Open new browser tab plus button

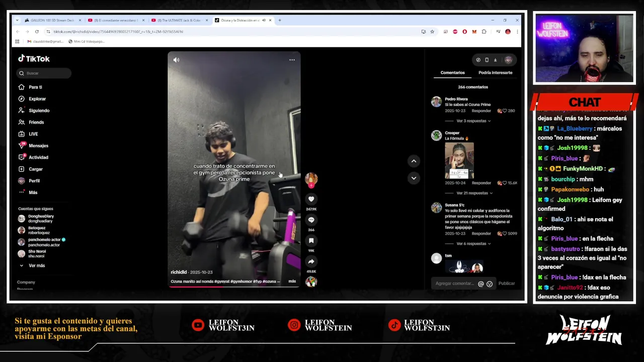pyautogui.click(x=280, y=20)
